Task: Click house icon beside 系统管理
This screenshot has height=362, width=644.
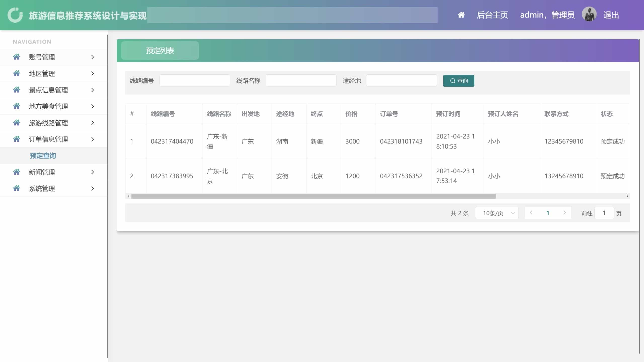Action: pos(17,188)
